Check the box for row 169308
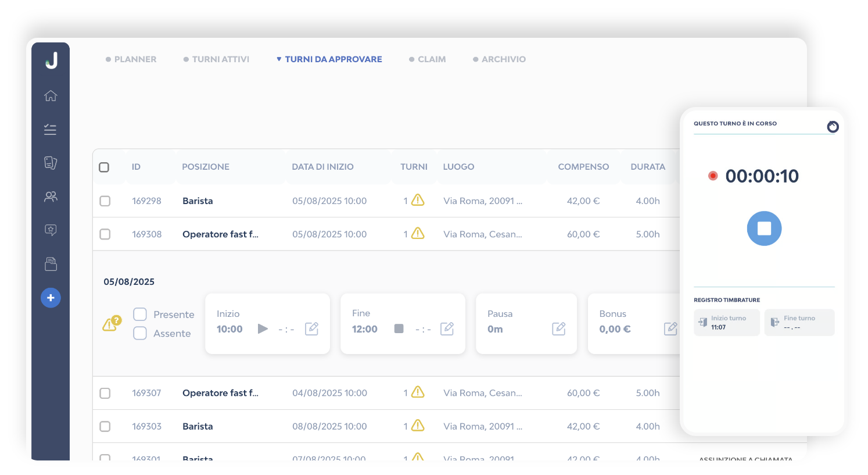 (105, 234)
